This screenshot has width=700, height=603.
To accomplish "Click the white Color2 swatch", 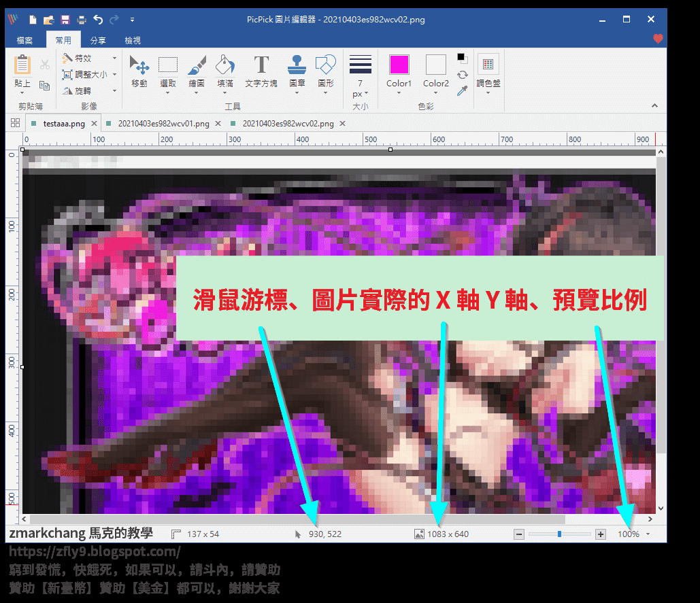I will (x=435, y=65).
